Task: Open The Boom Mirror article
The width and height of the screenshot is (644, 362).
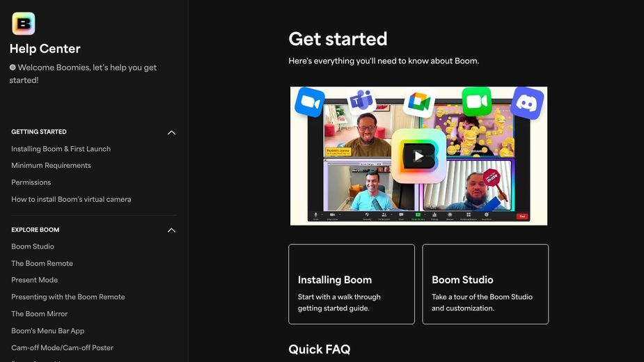Action: [x=40, y=313]
